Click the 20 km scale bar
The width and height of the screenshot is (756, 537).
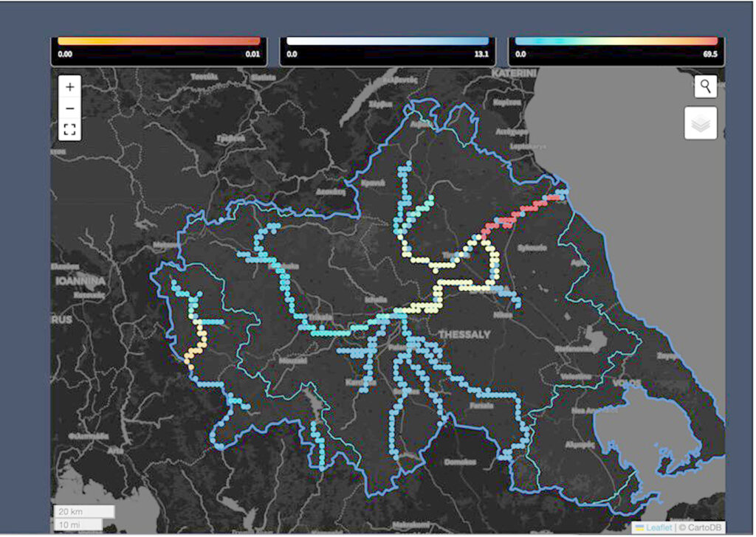[83, 511]
